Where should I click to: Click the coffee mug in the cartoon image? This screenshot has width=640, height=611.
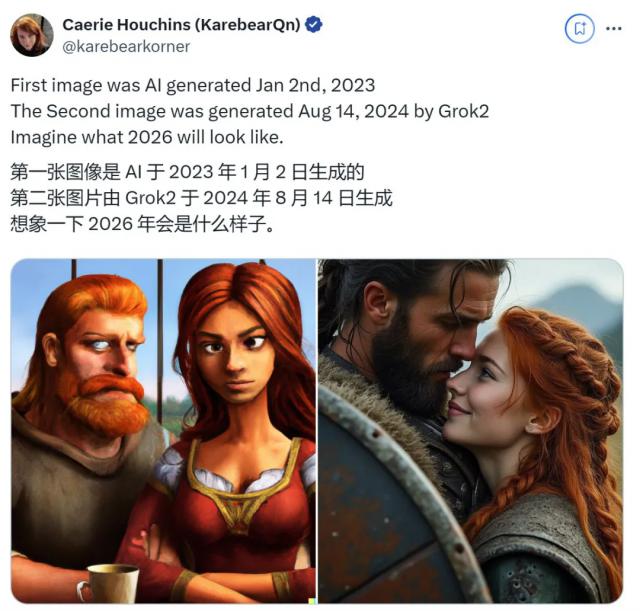pos(109,583)
